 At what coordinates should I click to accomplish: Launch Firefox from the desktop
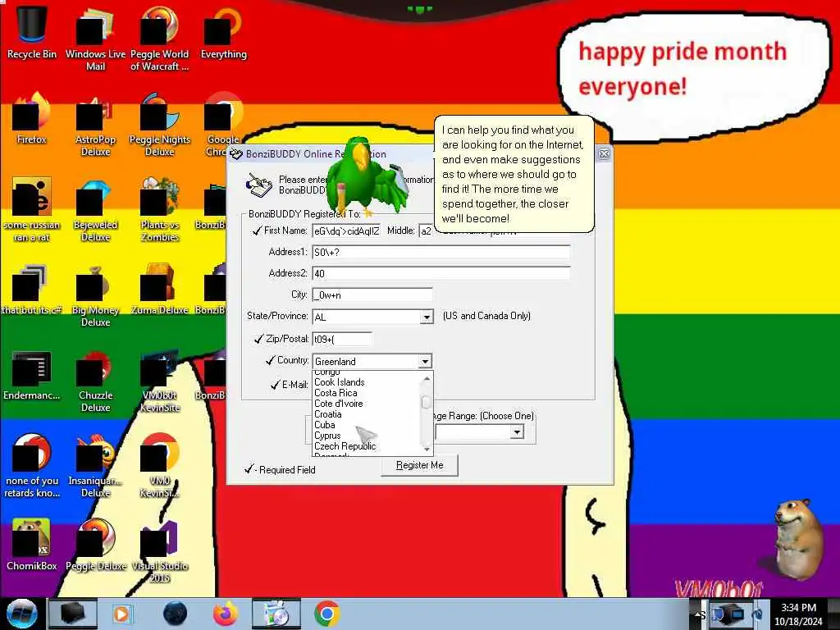coord(32,118)
